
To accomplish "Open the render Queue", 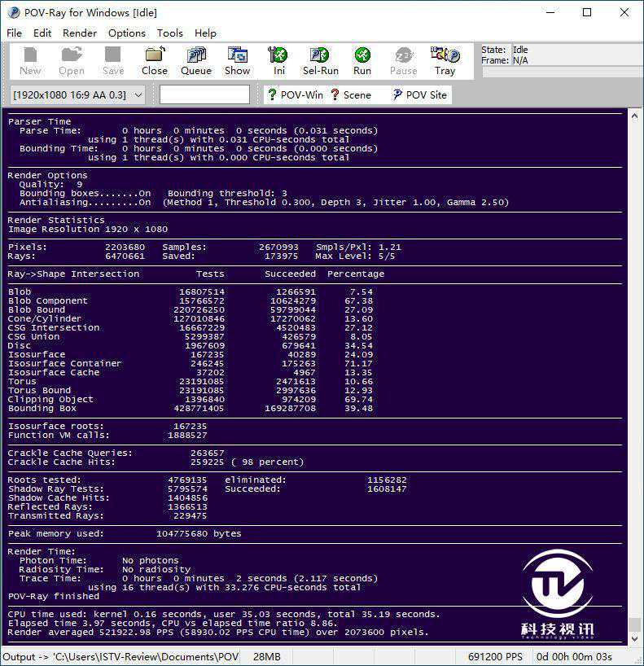I will click(x=195, y=60).
